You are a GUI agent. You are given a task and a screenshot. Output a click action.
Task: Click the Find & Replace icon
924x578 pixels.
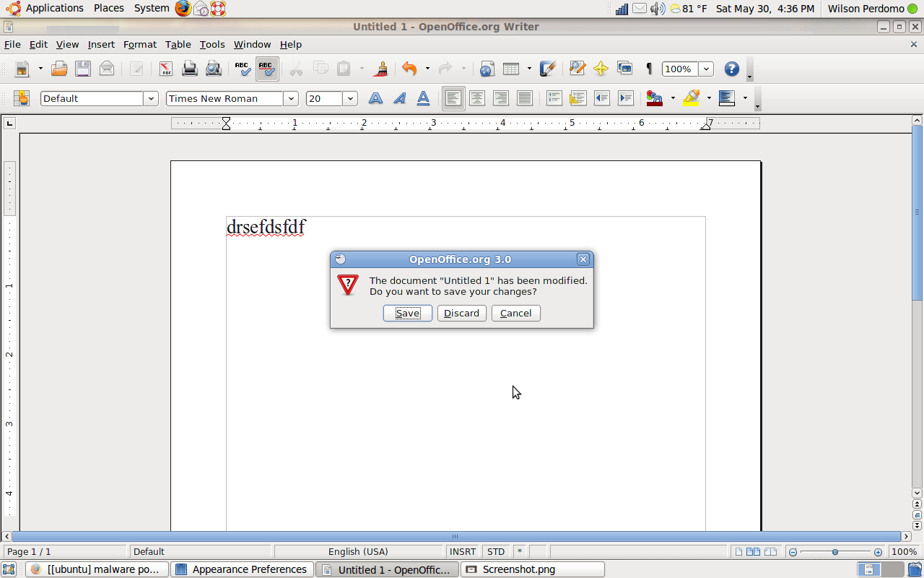pos(577,69)
